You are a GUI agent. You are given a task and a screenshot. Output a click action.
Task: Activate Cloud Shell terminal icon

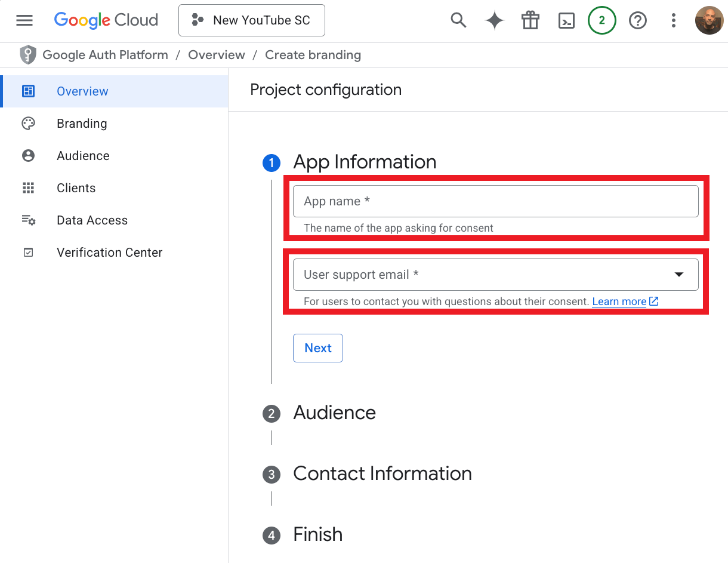pyautogui.click(x=566, y=21)
